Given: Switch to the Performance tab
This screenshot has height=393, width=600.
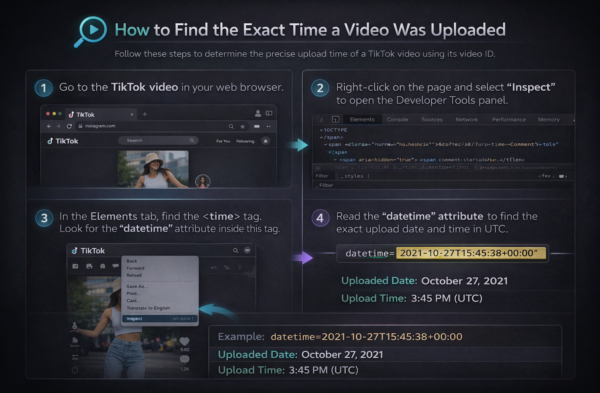Looking at the screenshot, I should point(509,119).
